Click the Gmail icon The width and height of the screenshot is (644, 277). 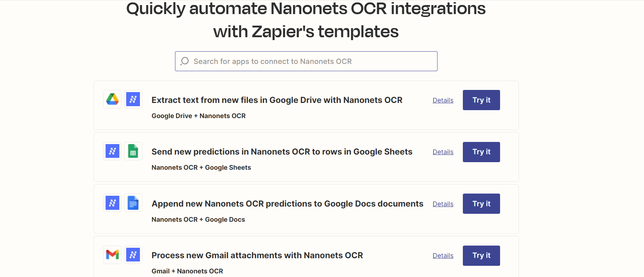[x=112, y=255]
